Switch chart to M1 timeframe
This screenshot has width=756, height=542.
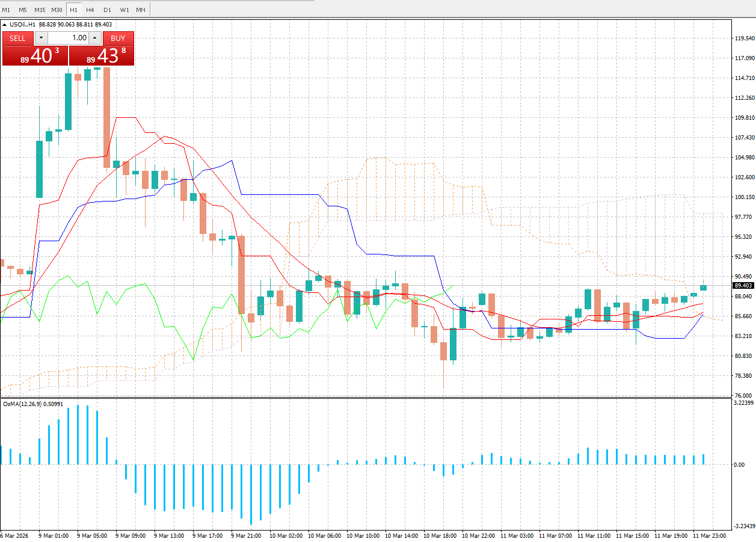click(x=6, y=10)
